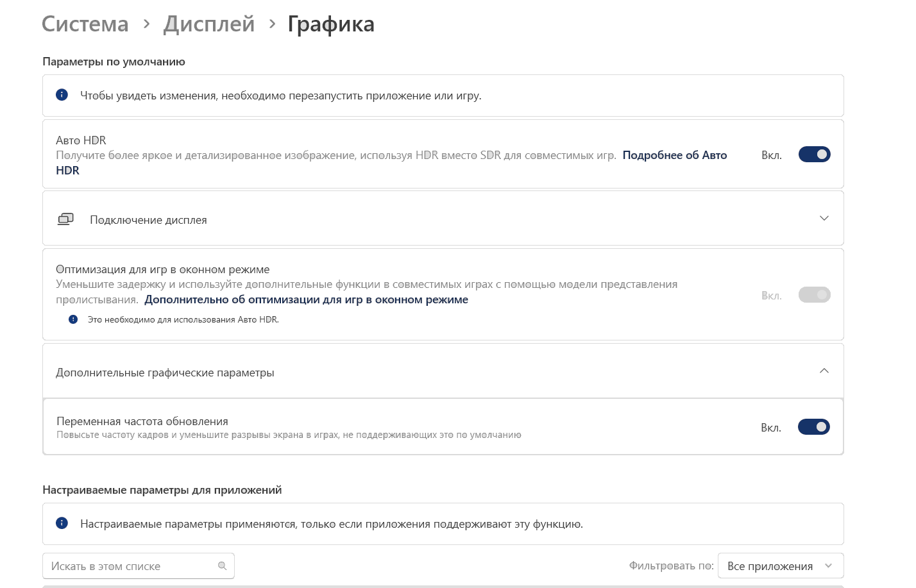Turn off the Авто HDR toggle

[x=814, y=155]
